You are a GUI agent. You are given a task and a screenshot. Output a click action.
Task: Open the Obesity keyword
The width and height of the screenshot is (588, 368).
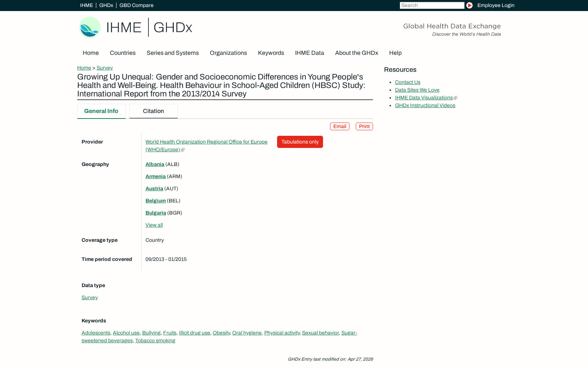click(221, 333)
